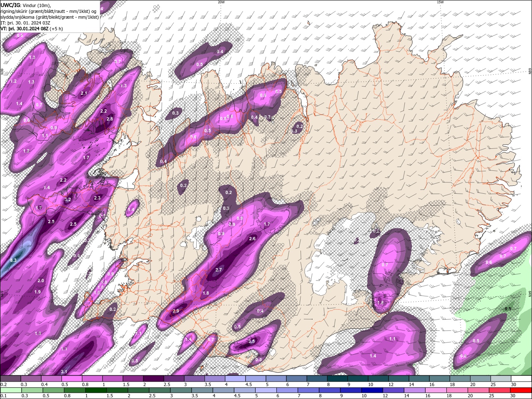The image size is (532, 399).
Task: Click the 2.9 precipitation value on the map
Action: (175, 311)
